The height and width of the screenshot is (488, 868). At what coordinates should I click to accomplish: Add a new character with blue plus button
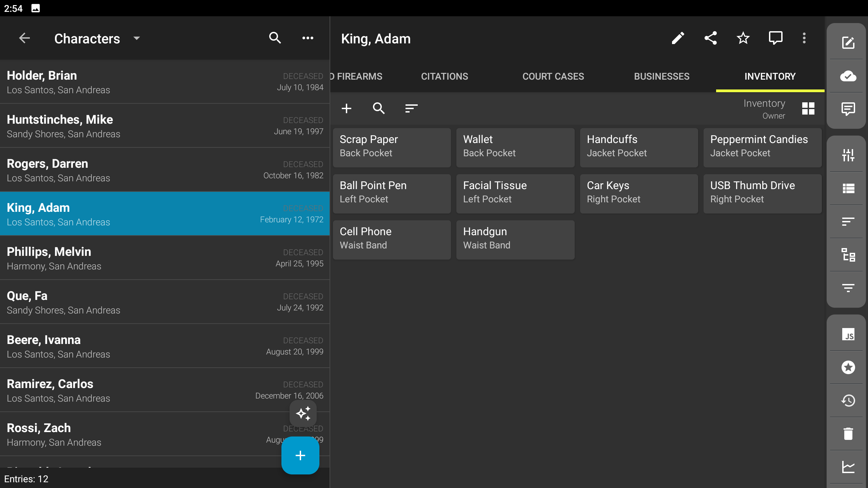(x=300, y=455)
